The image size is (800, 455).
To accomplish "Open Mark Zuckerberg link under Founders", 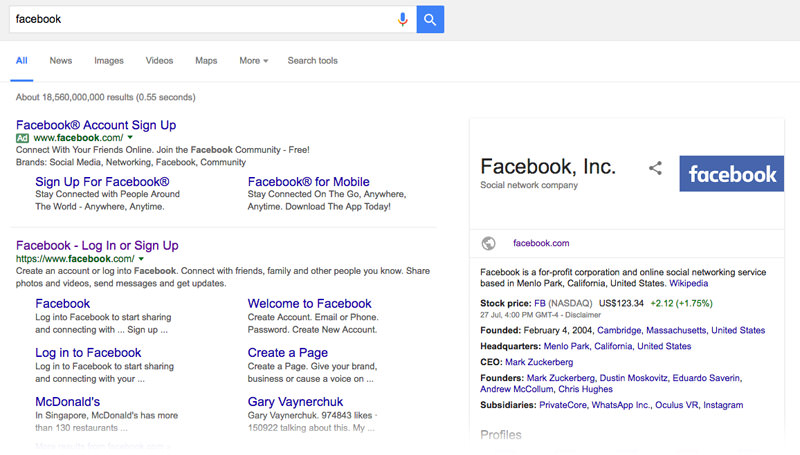I will coord(560,377).
